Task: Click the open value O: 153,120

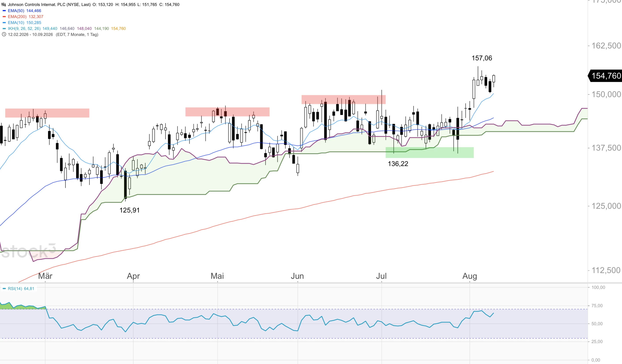Action: [103, 4]
